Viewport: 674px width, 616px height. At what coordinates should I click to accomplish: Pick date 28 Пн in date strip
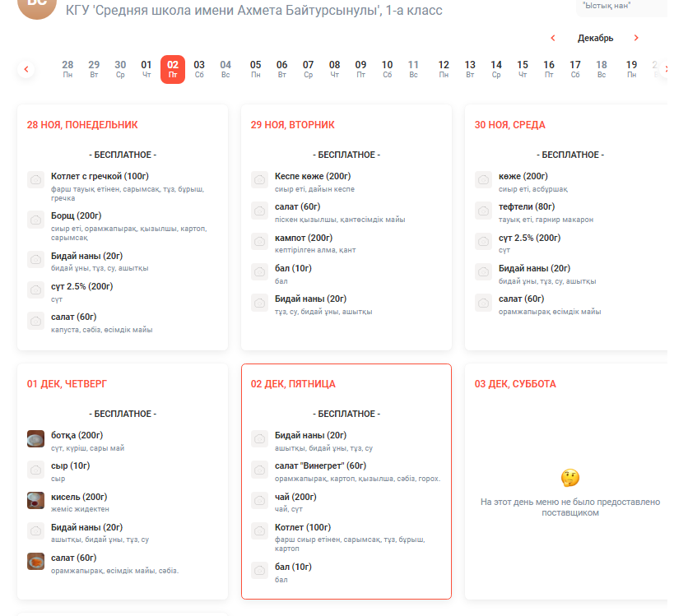click(67, 69)
